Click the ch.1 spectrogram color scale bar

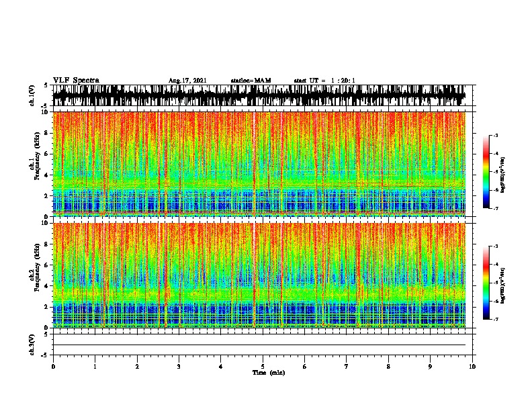click(486, 171)
